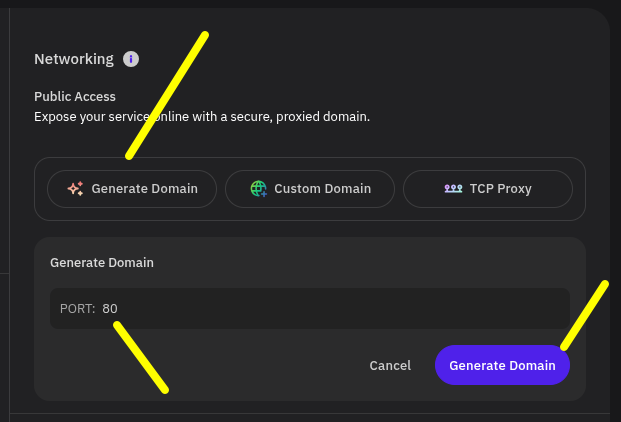The height and width of the screenshot is (422, 621).
Task: Click the 'Expose your service online' description
Action: 202,117
